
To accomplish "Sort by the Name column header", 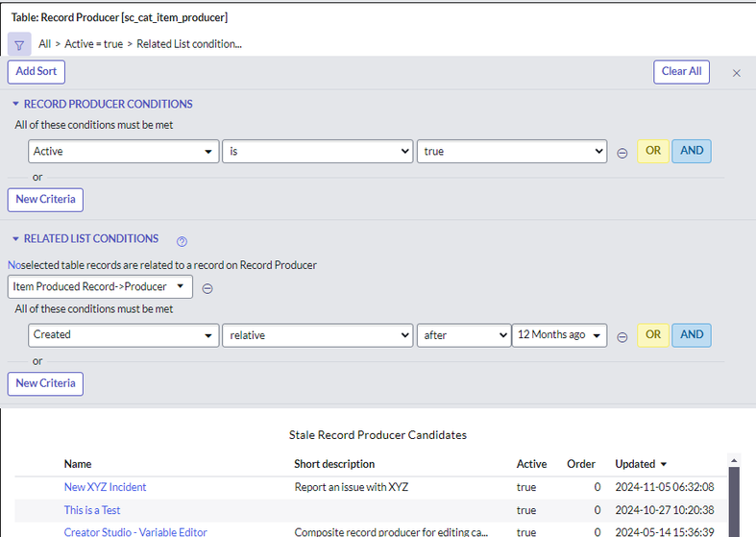I will pos(78,464).
